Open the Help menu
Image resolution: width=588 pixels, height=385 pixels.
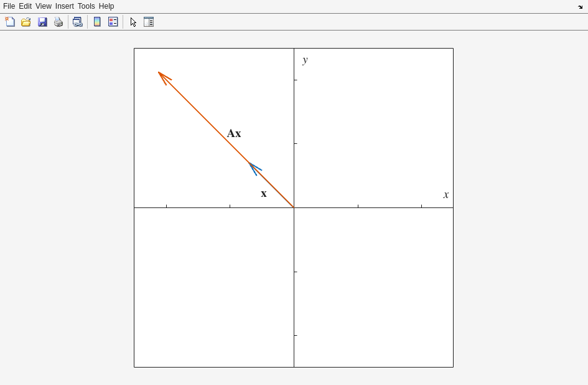[x=106, y=6]
